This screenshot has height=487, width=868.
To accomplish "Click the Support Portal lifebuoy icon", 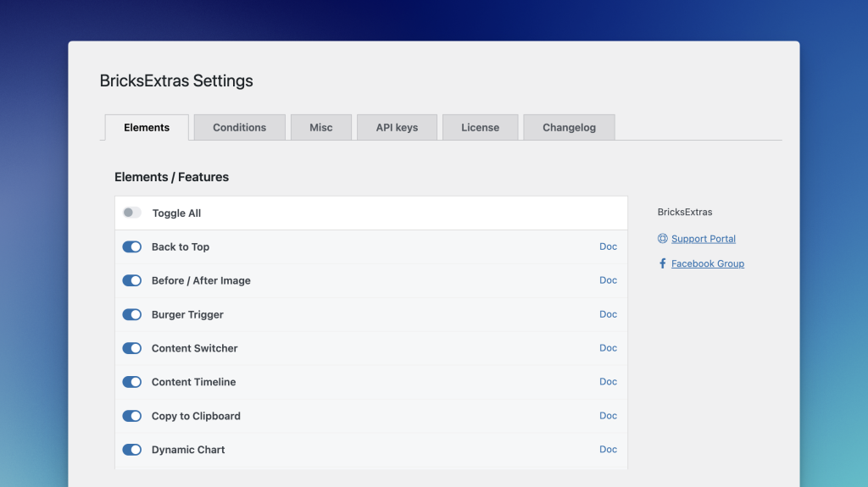I will 663,239.
